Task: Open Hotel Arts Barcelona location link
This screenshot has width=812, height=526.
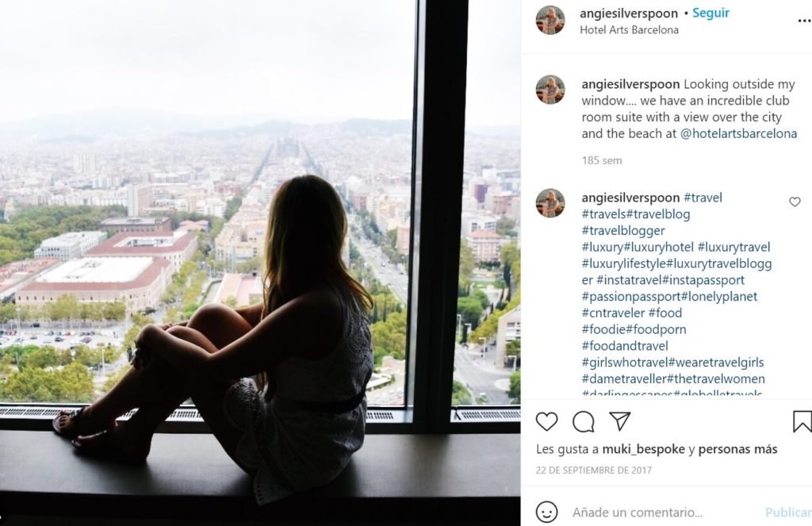Action: [x=629, y=30]
